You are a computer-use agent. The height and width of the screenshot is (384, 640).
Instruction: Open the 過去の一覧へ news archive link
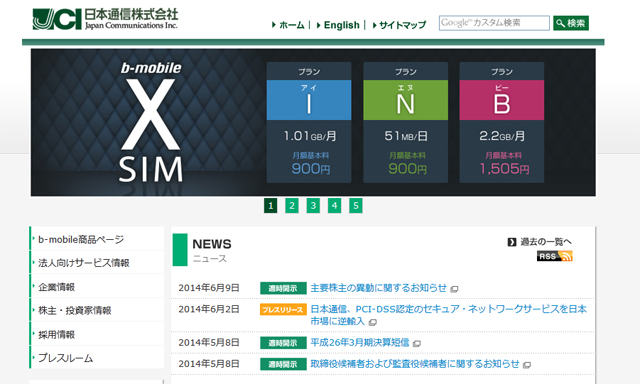(546, 242)
